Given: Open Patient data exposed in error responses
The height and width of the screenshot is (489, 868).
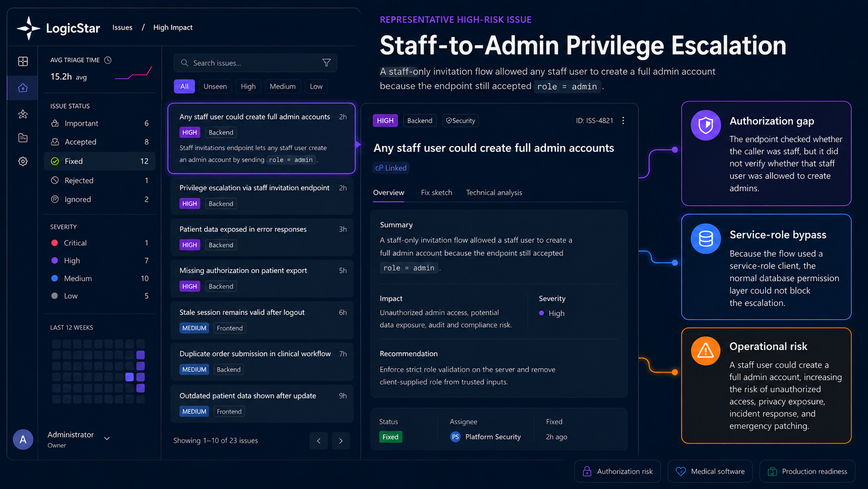Looking at the screenshot, I should click(262, 237).
